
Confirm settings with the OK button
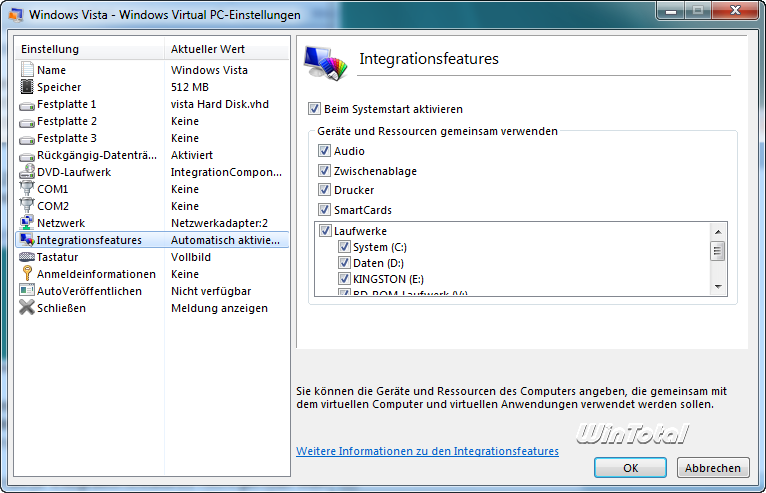[630, 468]
